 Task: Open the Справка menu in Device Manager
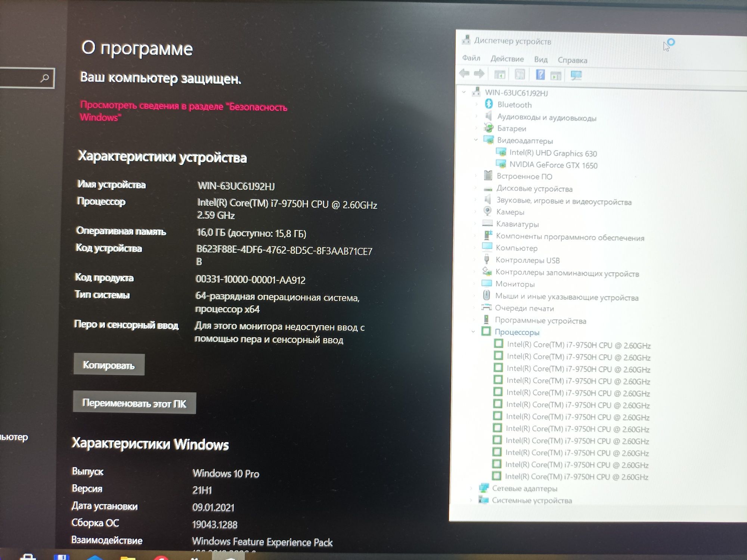[x=572, y=60]
